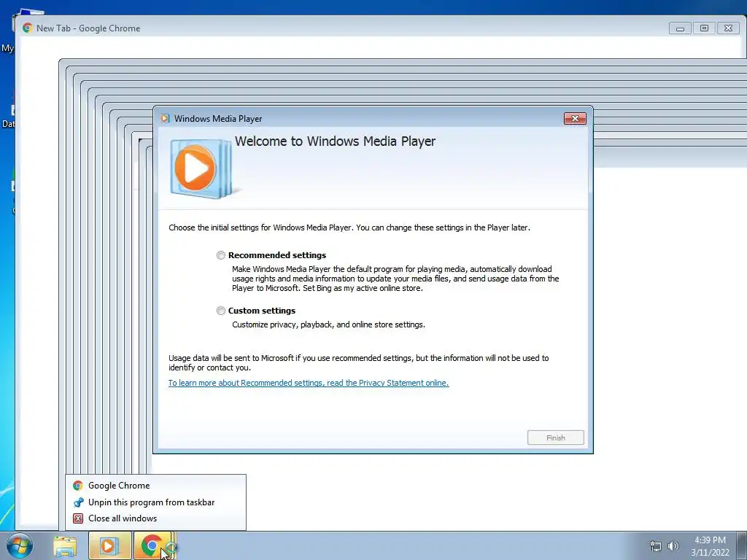Select Unpin this program from taskbar
Screen dimensions: 747x560
[x=156, y=502]
